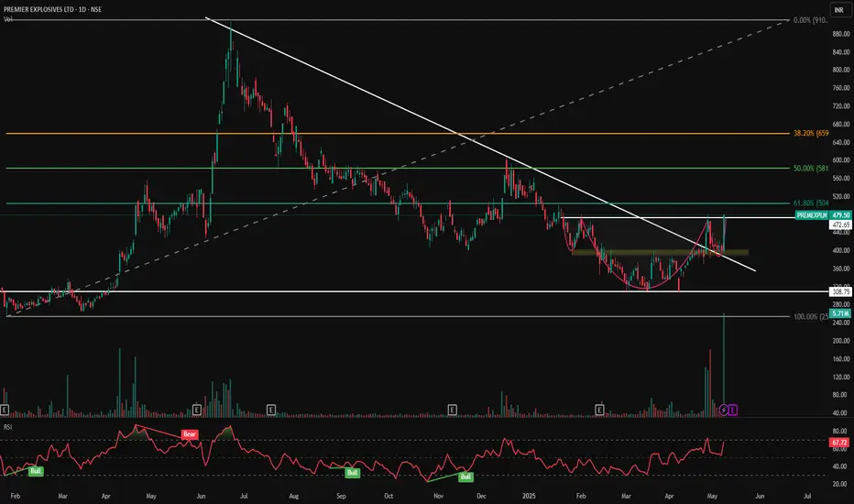This screenshot has height=504, width=854.
Task: Click the 308.75 horizontal line price label
Action: [x=840, y=291]
